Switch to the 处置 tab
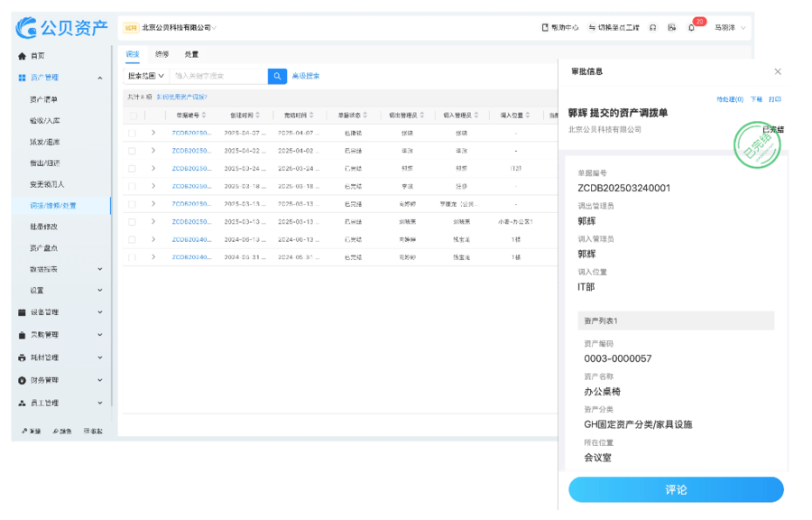 click(192, 53)
